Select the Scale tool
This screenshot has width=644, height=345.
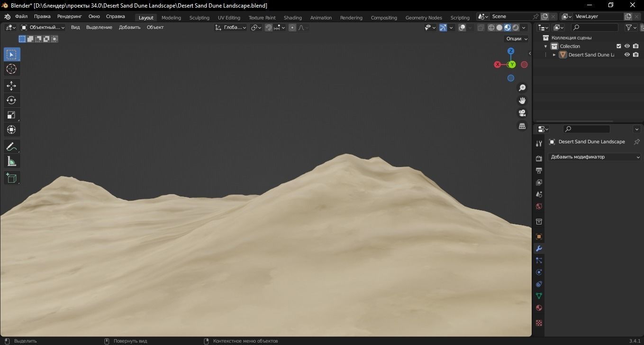12,115
